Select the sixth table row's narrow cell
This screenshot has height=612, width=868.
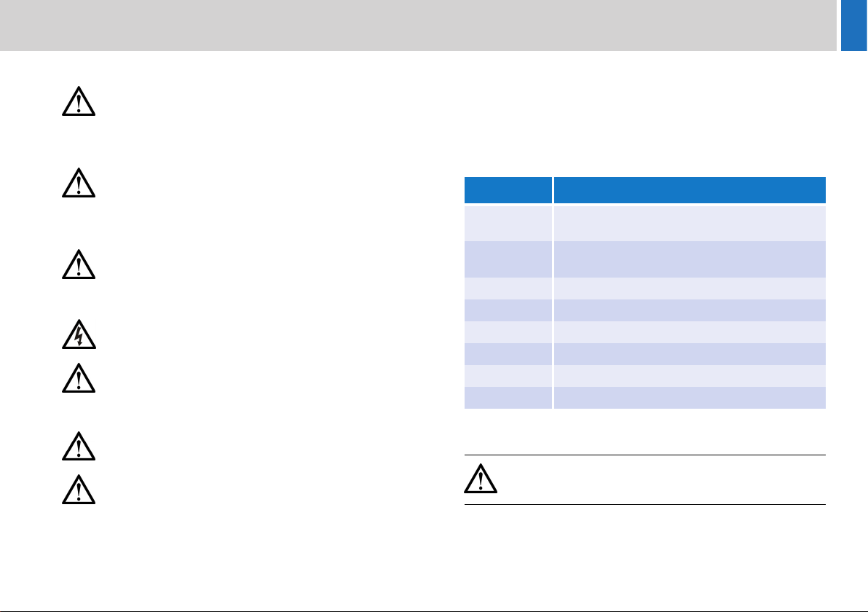(508, 354)
